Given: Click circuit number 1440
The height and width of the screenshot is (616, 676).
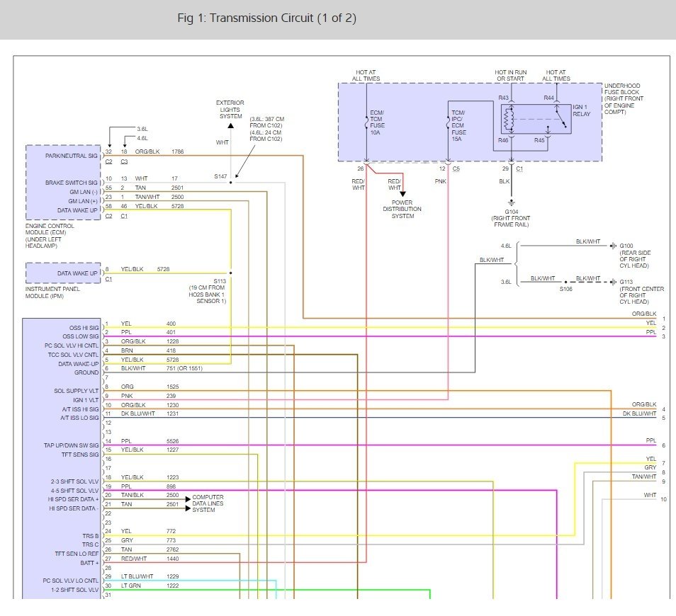Looking at the screenshot, I should click(172, 559).
